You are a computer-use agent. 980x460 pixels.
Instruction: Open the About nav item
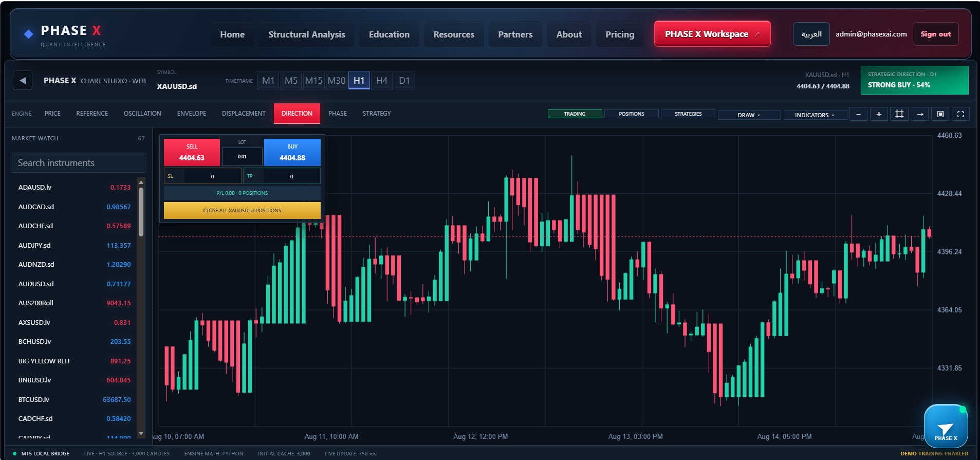coord(569,34)
